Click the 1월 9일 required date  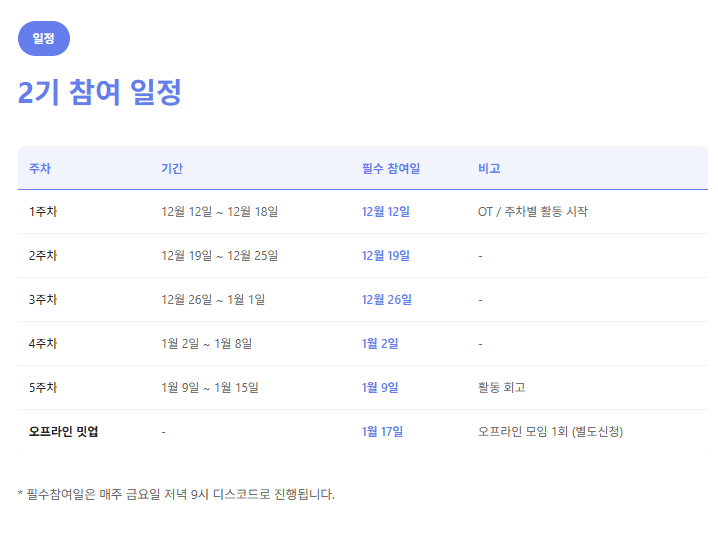(380, 388)
